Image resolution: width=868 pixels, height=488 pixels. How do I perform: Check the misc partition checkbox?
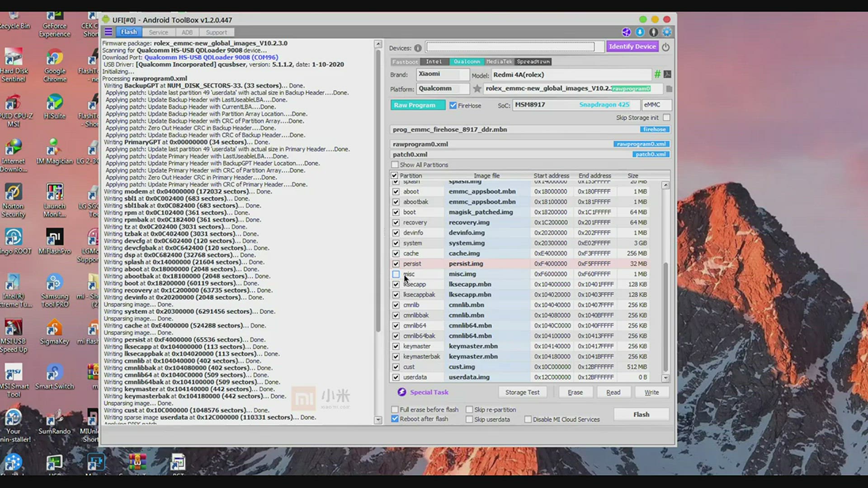tap(396, 274)
